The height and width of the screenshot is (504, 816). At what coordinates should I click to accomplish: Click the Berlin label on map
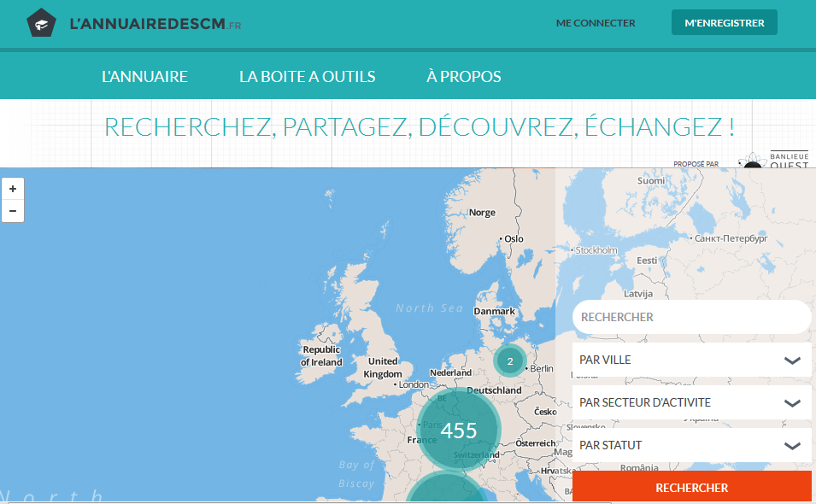[541, 368]
